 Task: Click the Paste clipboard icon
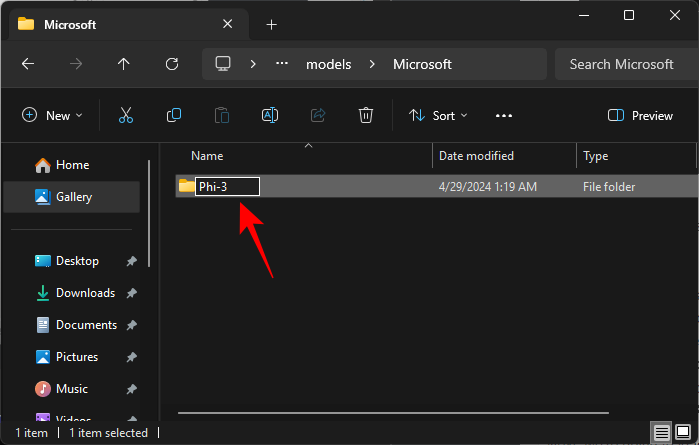click(222, 115)
